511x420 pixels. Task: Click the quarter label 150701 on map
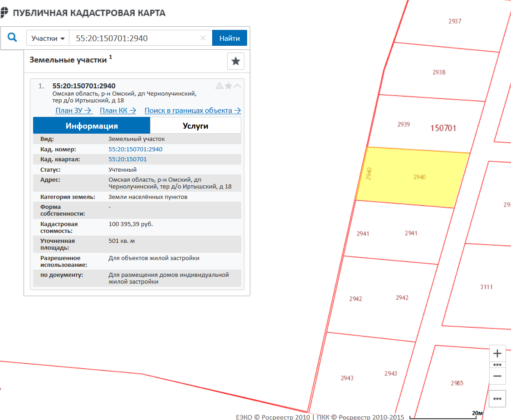pyautogui.click(x=443, y=128)
